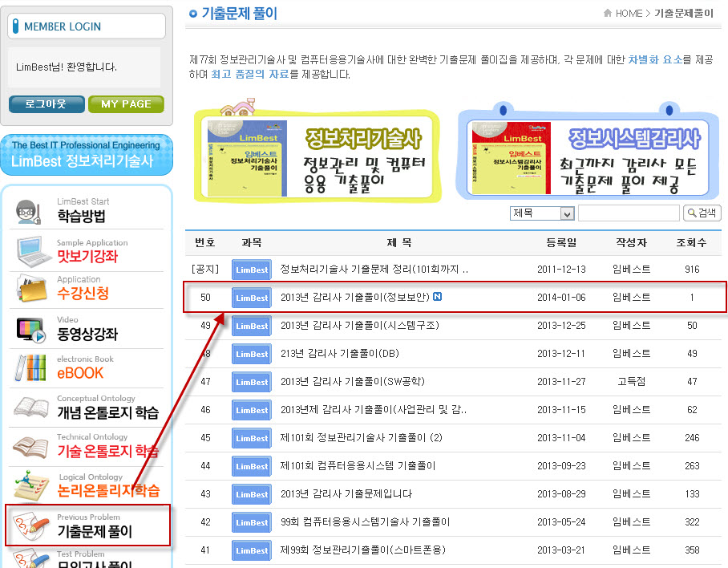The height and width of the screenshot is (568, 728).
Task: Click the 조회수 column header
Action: [691, 242]
